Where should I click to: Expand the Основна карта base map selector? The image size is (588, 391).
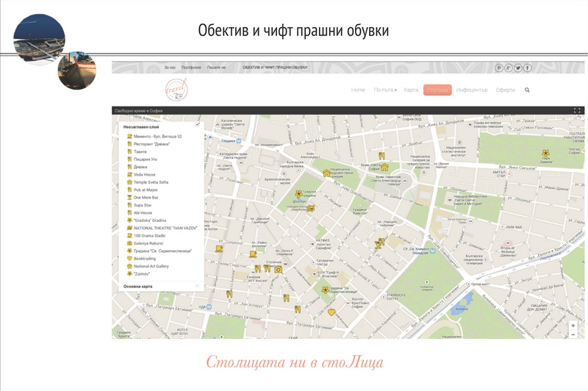[198, 285]
